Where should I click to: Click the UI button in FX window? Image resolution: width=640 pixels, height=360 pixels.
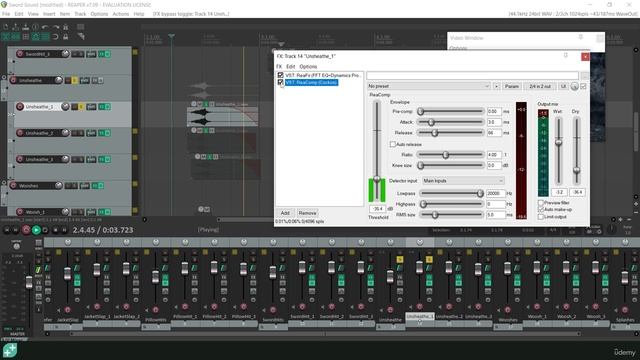click(x=563, y=86)
